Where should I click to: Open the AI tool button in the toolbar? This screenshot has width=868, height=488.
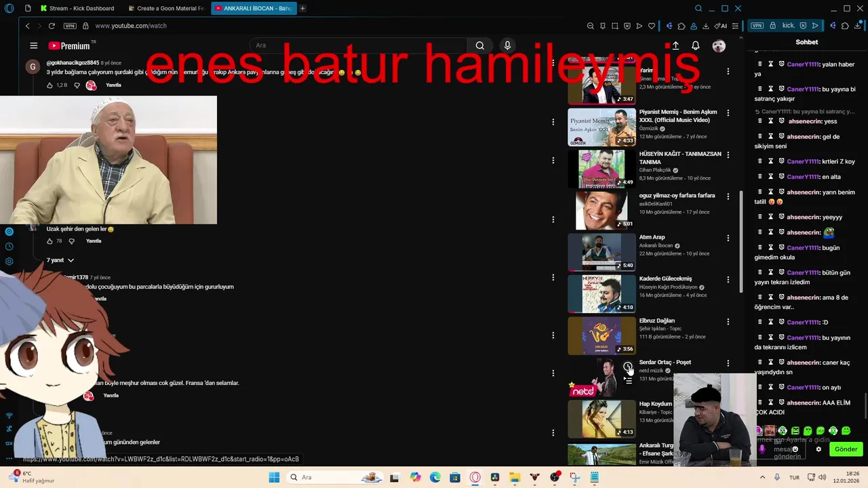(721, 26)
